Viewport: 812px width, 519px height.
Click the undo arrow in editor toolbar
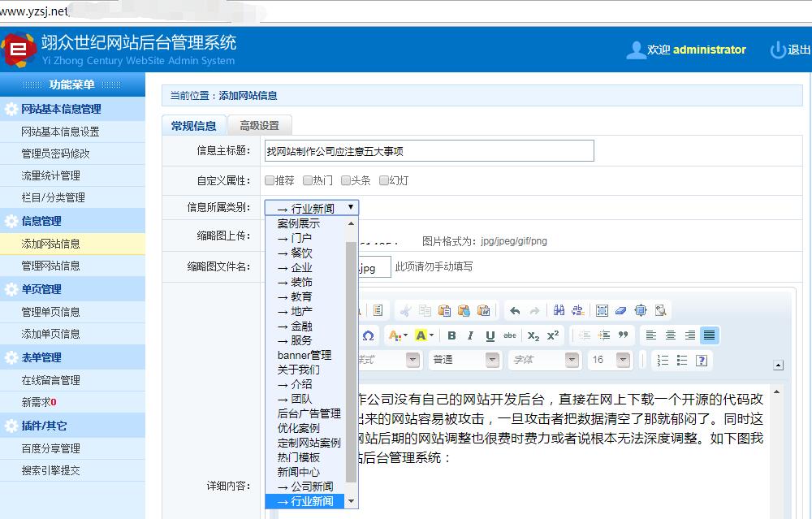(x=515, y=310)
